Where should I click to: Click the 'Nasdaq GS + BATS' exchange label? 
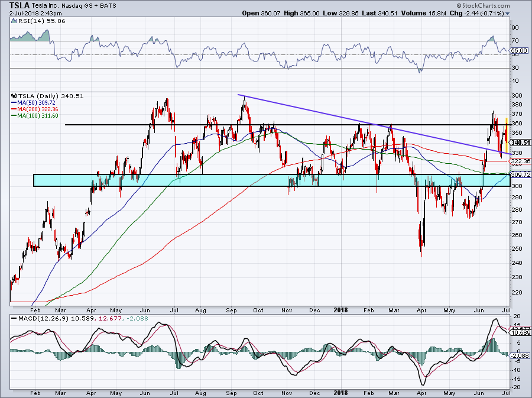89,6
